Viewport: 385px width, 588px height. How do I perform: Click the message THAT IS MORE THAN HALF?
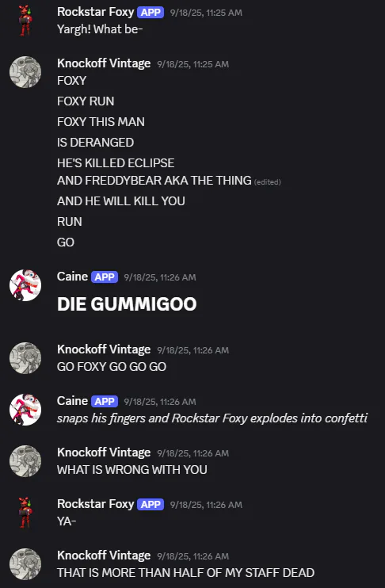click(185, 573)
